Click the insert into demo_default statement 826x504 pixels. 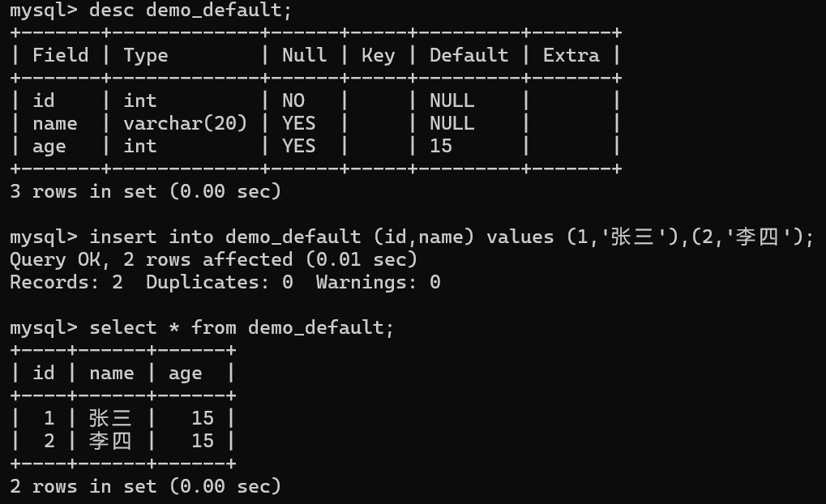452,237
